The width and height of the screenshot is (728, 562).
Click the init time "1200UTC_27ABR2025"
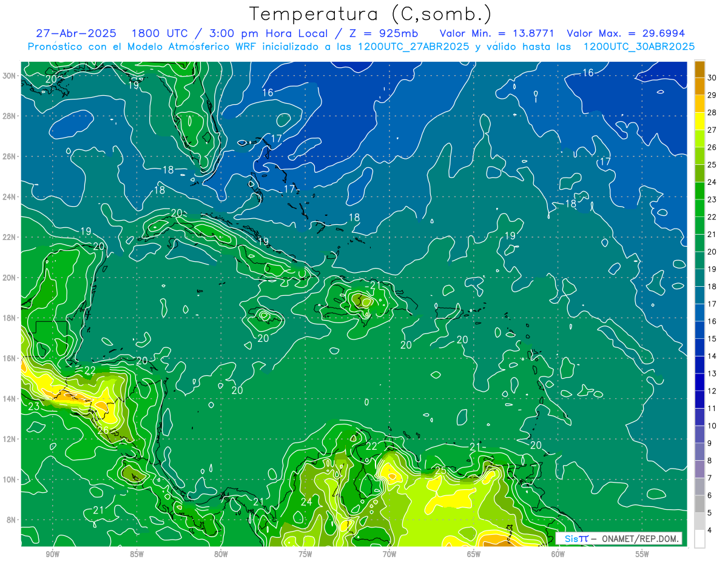click(412, 47)
